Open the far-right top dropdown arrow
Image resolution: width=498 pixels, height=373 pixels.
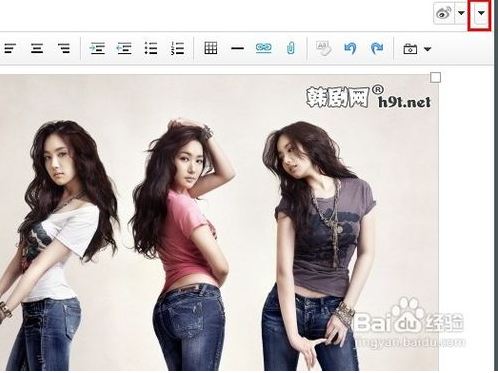point(481,13)
